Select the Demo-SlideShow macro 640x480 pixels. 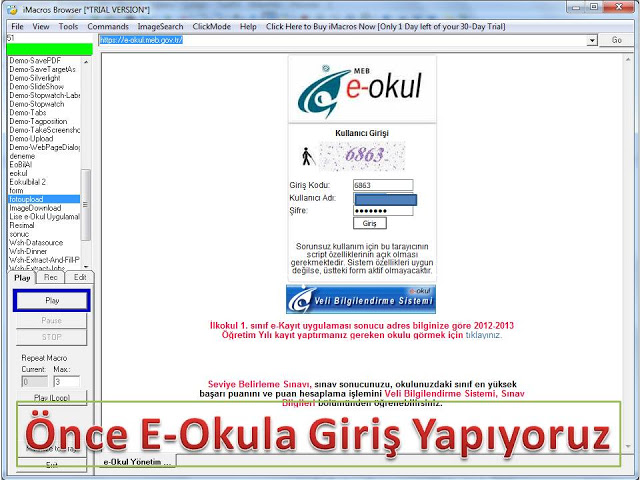point(37,87)
